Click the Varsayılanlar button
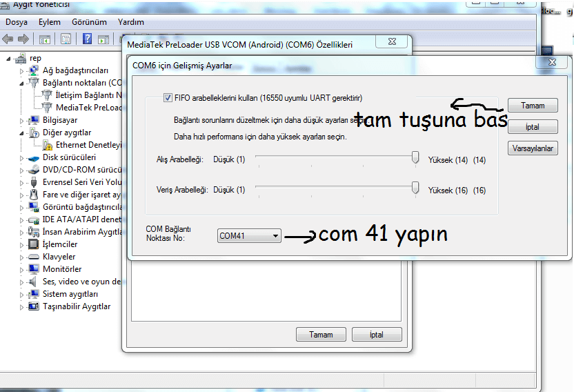This screenshot has height=392, width=574. 533,148
